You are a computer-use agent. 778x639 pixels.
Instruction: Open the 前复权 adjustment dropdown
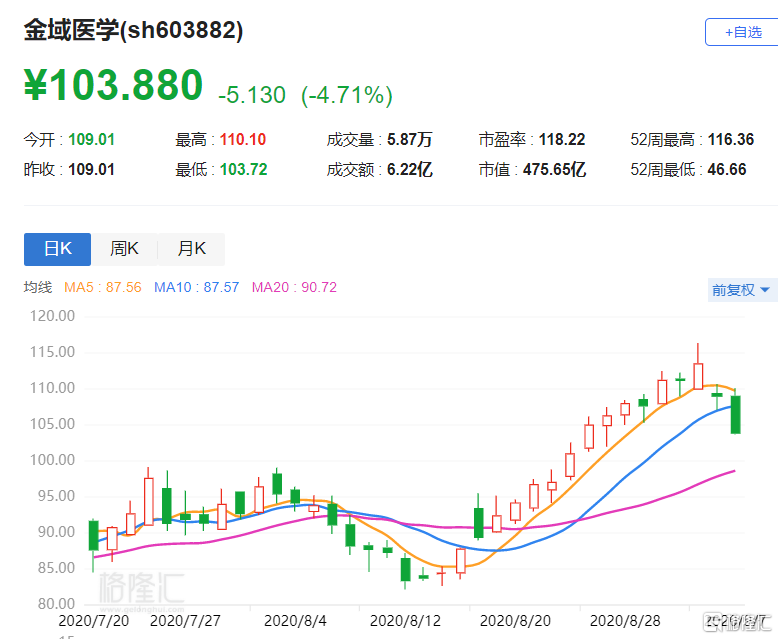[741, 290]
